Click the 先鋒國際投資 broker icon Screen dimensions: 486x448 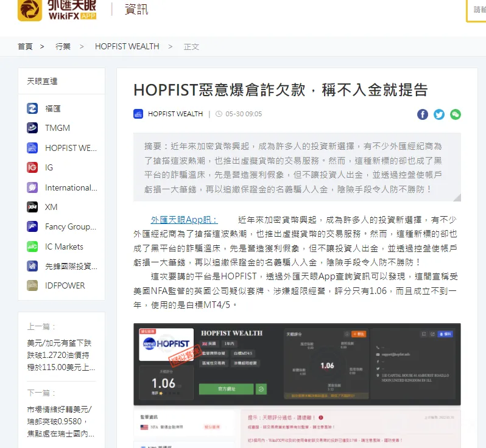coord(32,266)
